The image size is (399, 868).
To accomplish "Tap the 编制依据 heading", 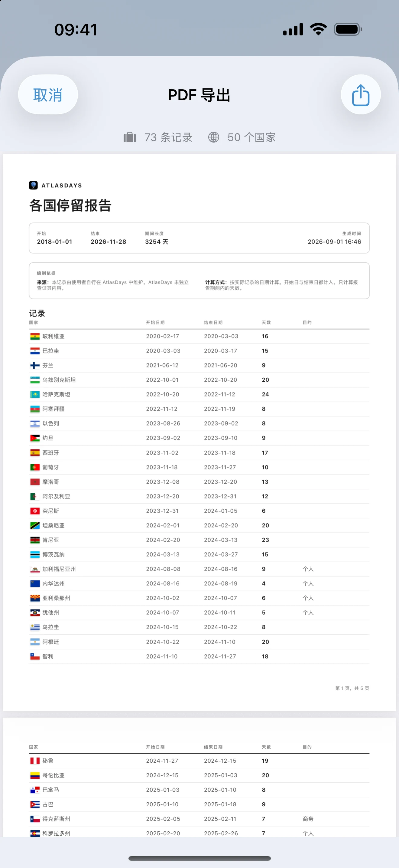I will coord(47,273).
